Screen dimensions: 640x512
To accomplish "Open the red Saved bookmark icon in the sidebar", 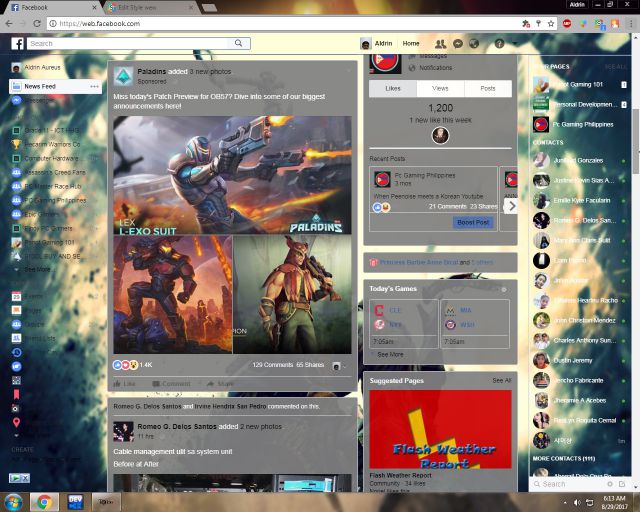I will tap(16, 394).
